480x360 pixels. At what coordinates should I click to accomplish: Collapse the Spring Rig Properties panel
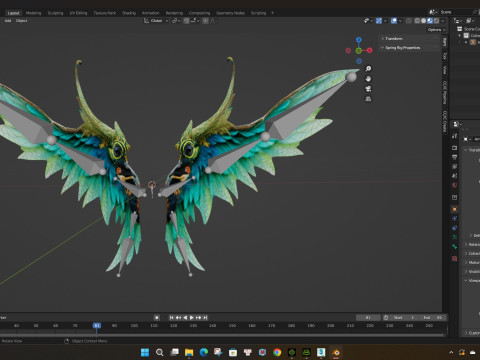coord(409,48)
